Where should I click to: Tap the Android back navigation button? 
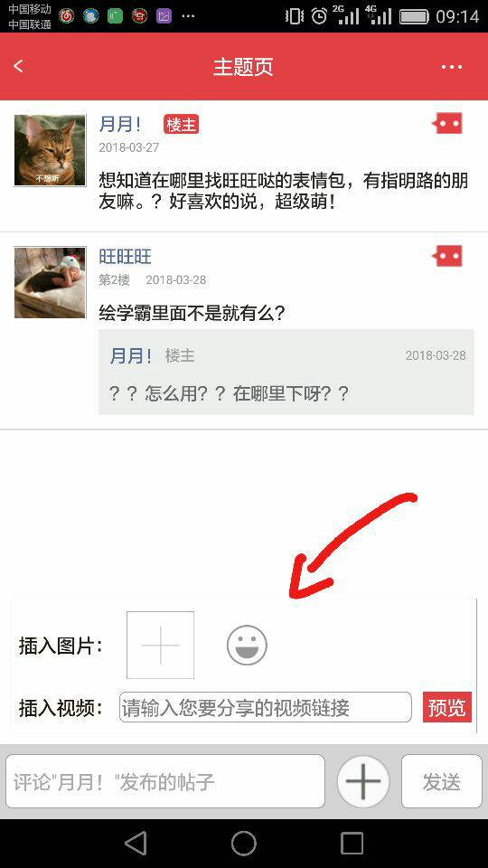pyautogui.click(x=136, y=843)
